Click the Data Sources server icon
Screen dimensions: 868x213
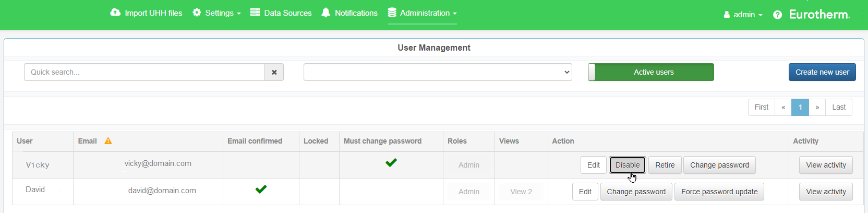tap(255, 13)
